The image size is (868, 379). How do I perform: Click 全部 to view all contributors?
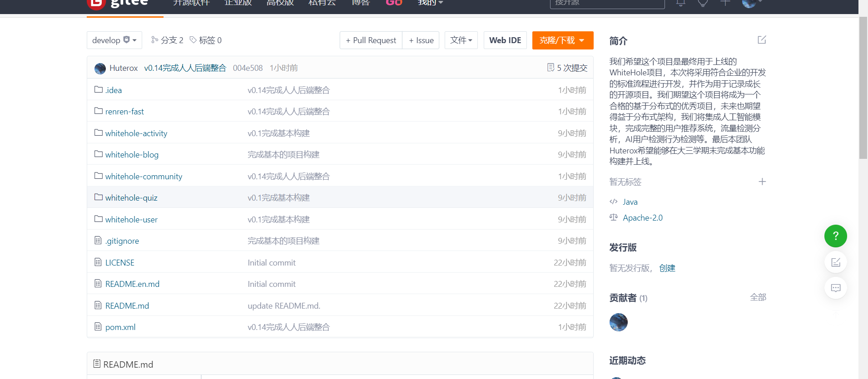point(758,297)
